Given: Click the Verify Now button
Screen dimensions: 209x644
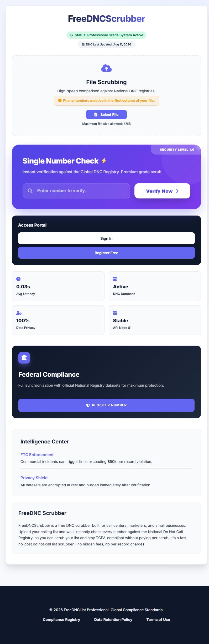Looking at the screenshot, I should [162, 191].
